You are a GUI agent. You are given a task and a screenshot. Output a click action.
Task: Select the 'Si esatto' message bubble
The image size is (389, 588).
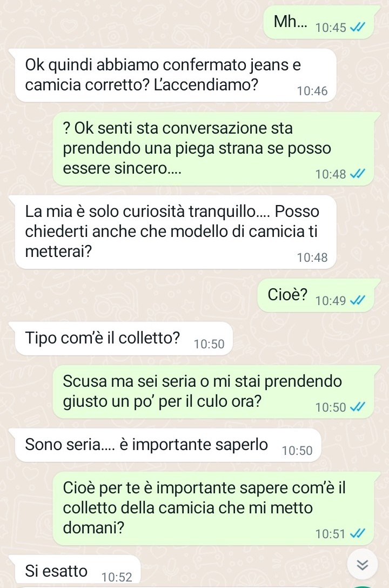pos(78,571)
